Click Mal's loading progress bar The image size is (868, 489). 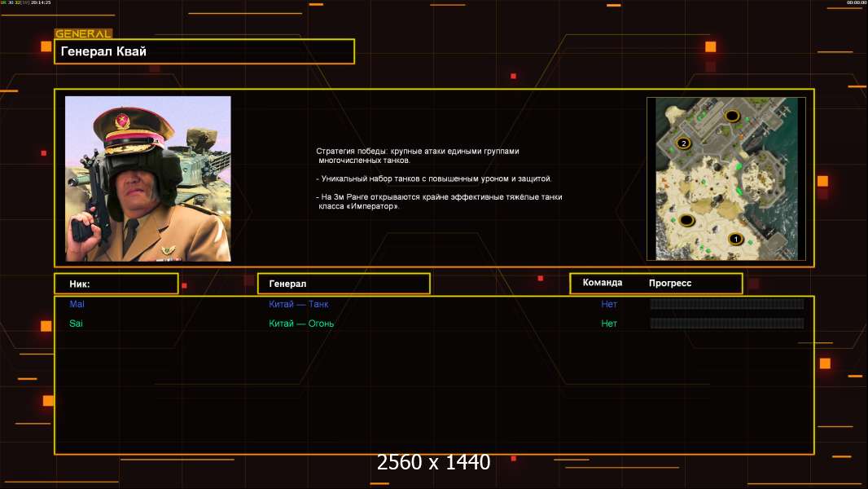coord(726,304)
